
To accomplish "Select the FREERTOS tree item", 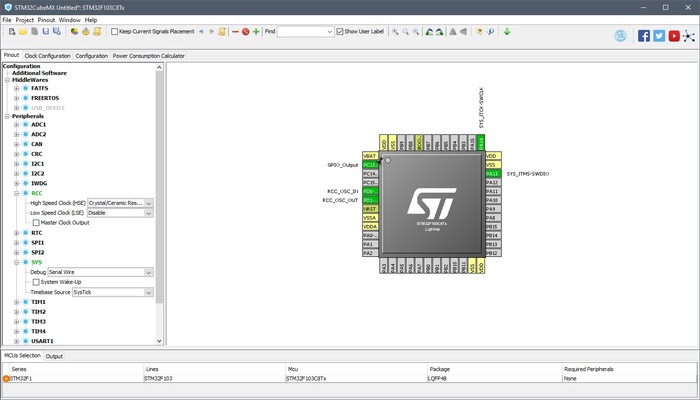I will (x=45, y=98).
